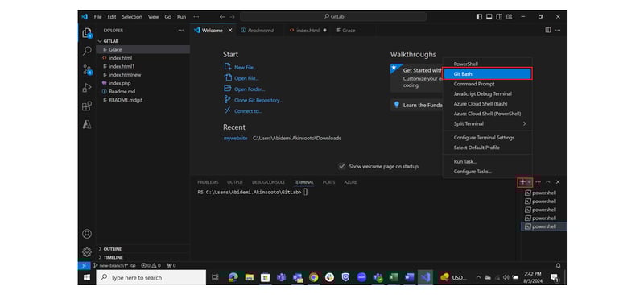Open Word from the taskbar
Image resolution: width=644 pixels, height=295 pixels.
coord(410,278)
